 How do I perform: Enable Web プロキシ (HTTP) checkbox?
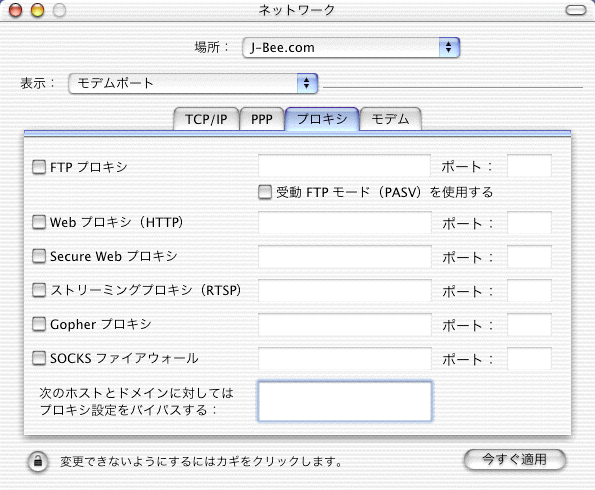pyautogui.click(x=39, y=222)
